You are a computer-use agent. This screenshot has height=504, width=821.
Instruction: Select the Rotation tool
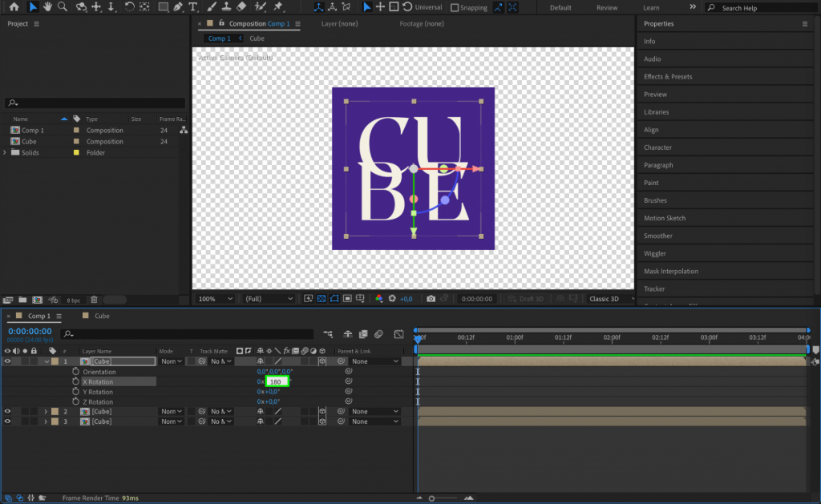[x=129, y=7]
